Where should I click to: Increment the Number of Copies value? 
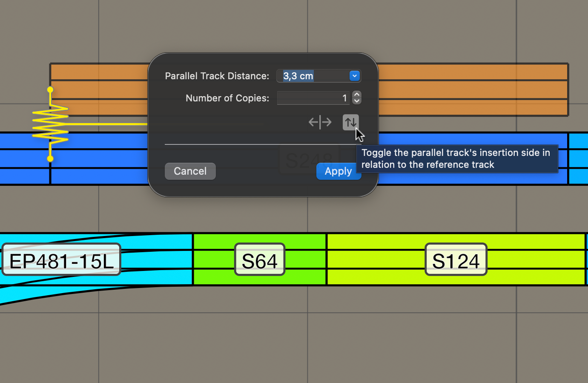(356, 95)
